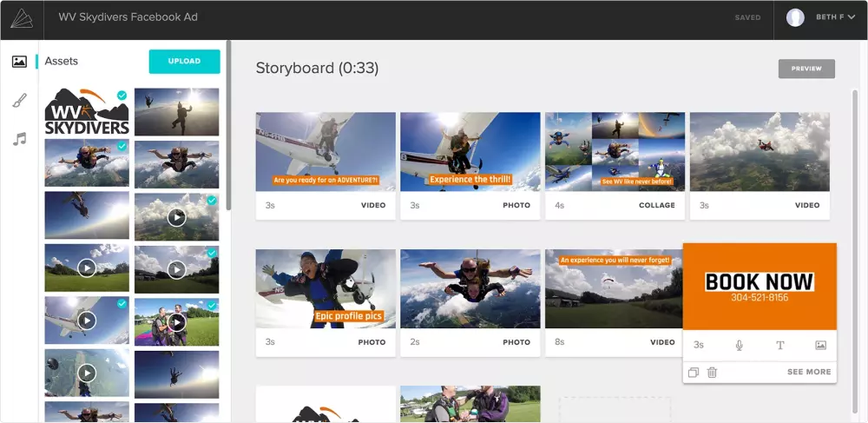Click the project title WV Skydivers Facebook Ad
Image resolution: width=868 pixels, height=423 pixels.
click(x=128, y=17)
